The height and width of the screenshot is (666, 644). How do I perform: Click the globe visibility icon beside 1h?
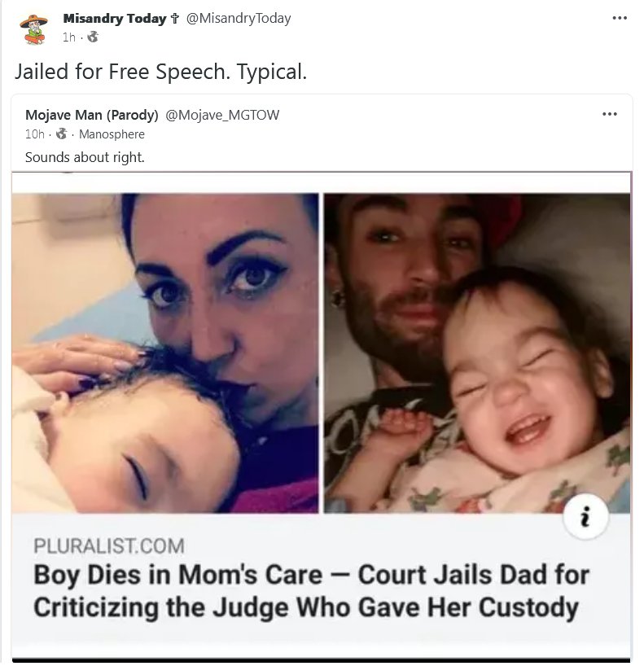point(93,37)
